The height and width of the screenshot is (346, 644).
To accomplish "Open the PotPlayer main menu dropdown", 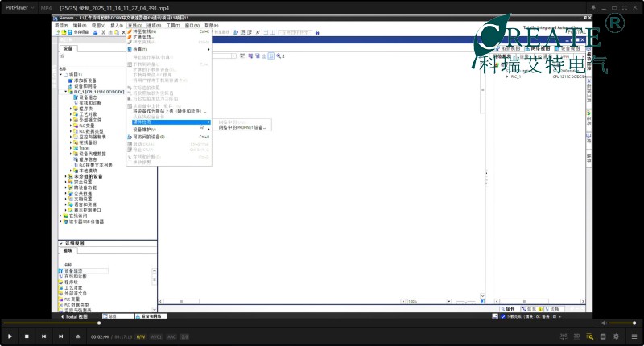I will pyautogui.click(x=19, y=8).
